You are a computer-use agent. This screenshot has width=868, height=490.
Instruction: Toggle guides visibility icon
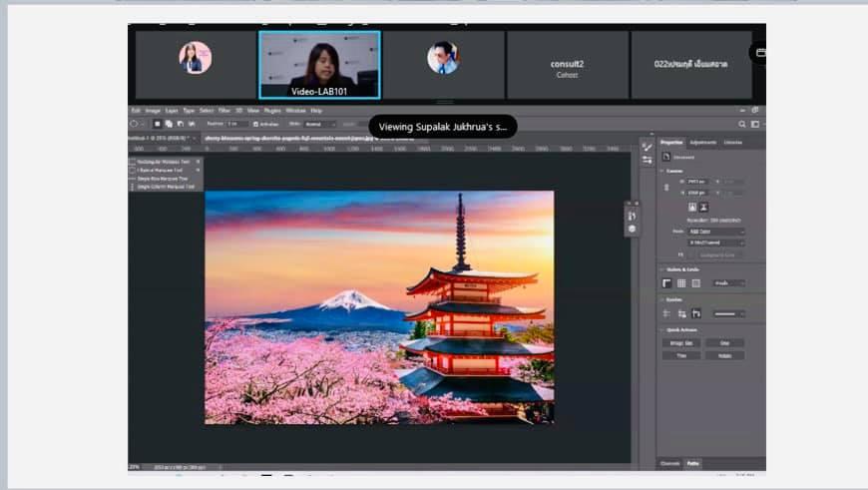[x=667, y=314]
